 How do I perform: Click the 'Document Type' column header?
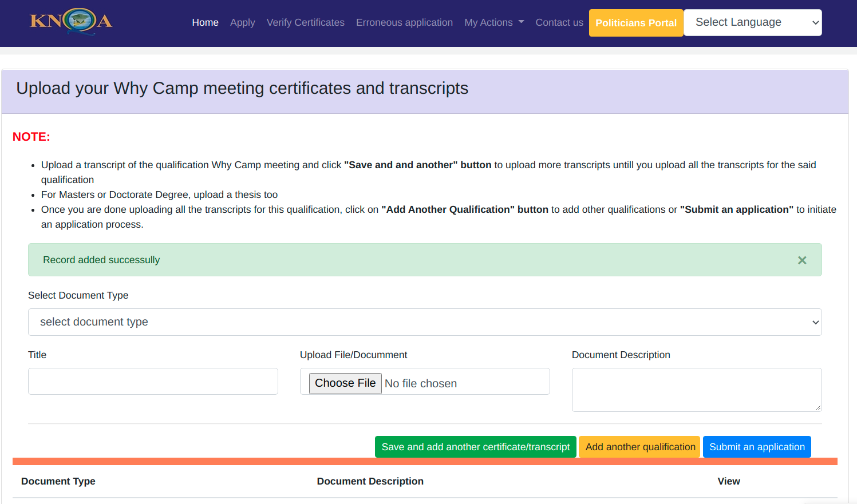(58, 481)
